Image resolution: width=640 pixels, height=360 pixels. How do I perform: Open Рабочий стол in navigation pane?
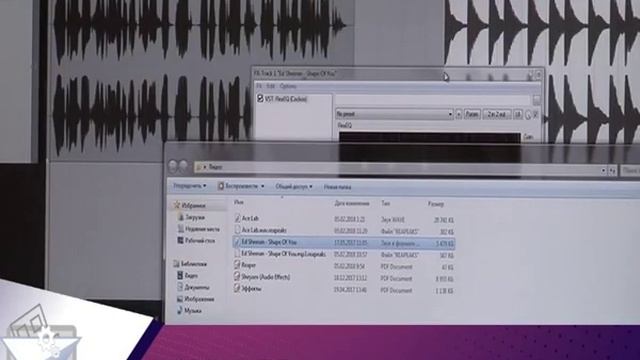(x=200, y=241)
